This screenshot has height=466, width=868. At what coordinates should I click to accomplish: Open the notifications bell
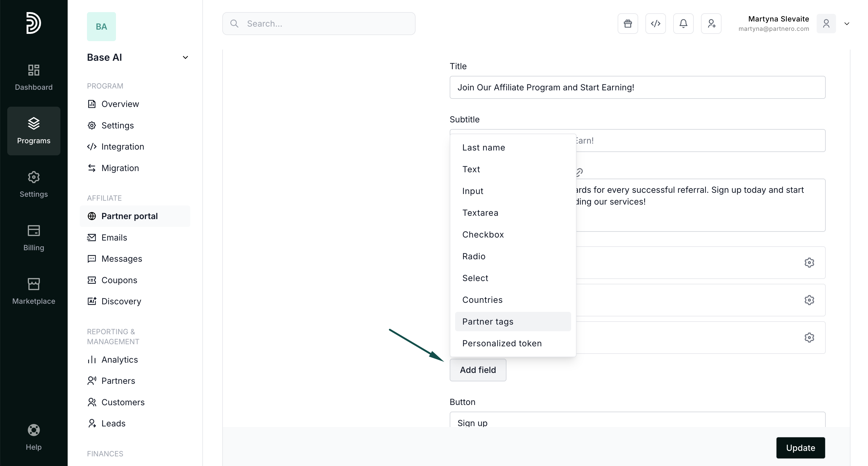(683, 24)
